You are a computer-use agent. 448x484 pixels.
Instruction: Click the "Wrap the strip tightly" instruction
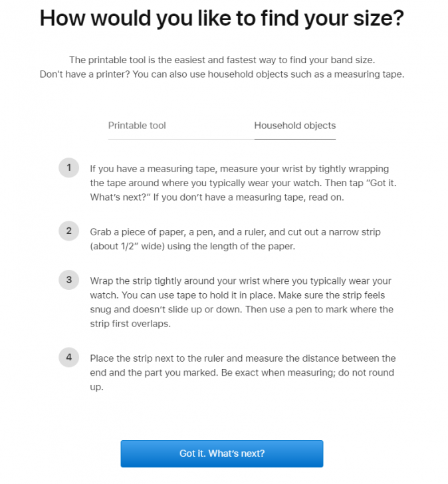click(x=241, y=281)
